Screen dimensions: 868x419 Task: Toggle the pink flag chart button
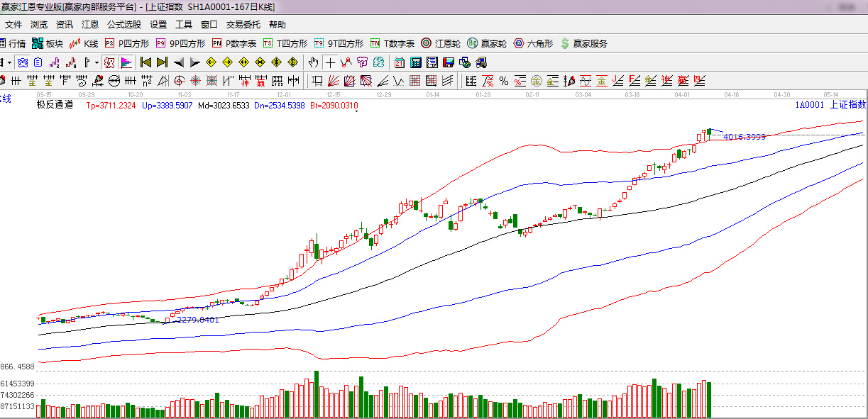126,62
